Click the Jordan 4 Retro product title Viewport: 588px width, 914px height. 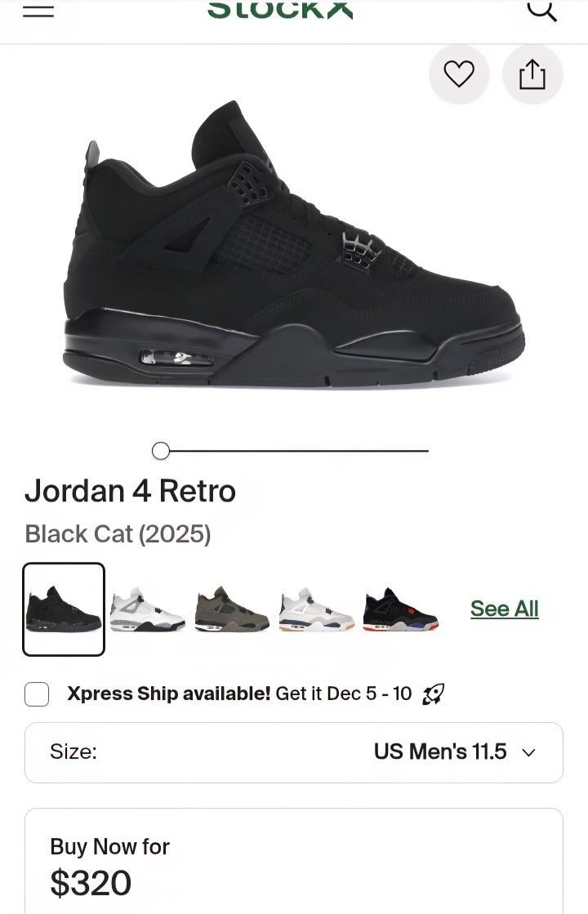point(131,491)
